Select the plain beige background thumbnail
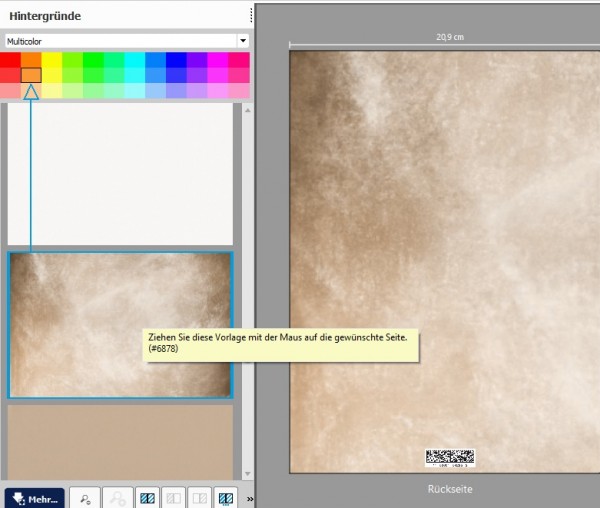This screenshot has height=508, width=600. click(120, 440)
